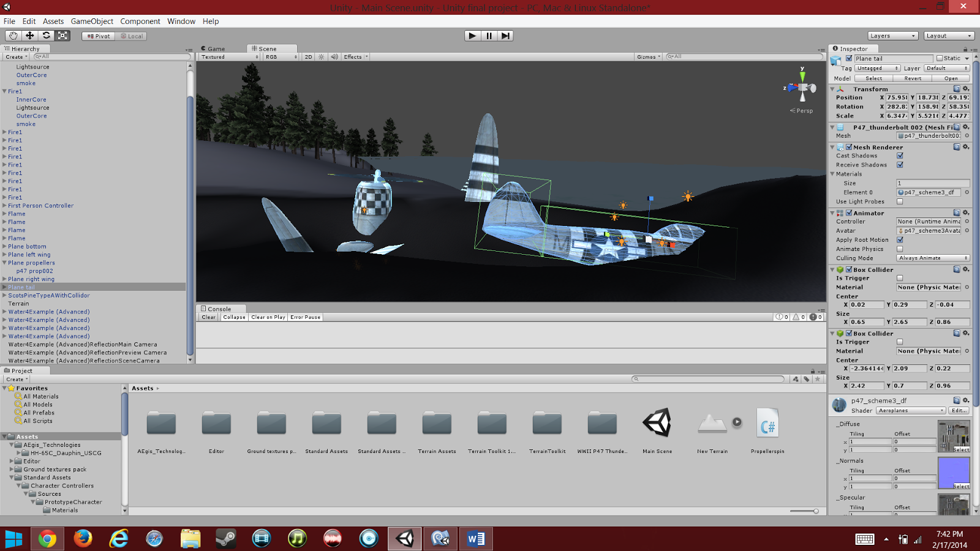Image resolution: width=980 pixels, height=551 pixels.
Task: Uncheck Cast Shadows
Action: tap(900, 156)
